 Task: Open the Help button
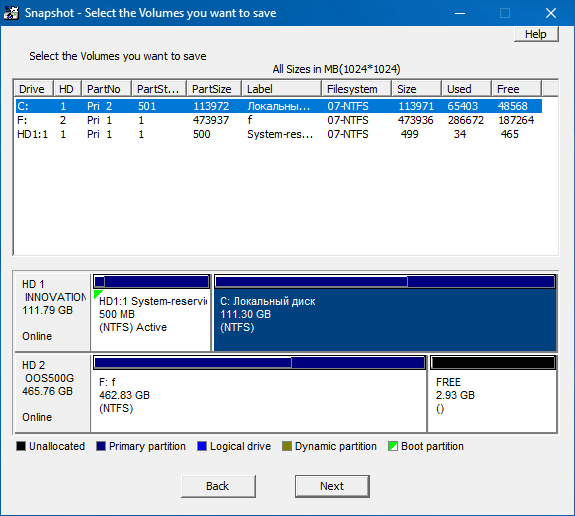point(536,34)
